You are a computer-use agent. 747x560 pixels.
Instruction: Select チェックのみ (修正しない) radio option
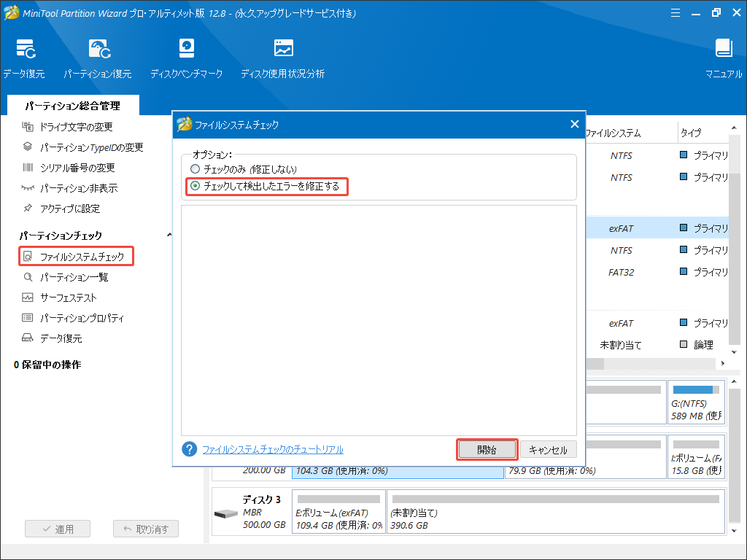tap(244, 169)
